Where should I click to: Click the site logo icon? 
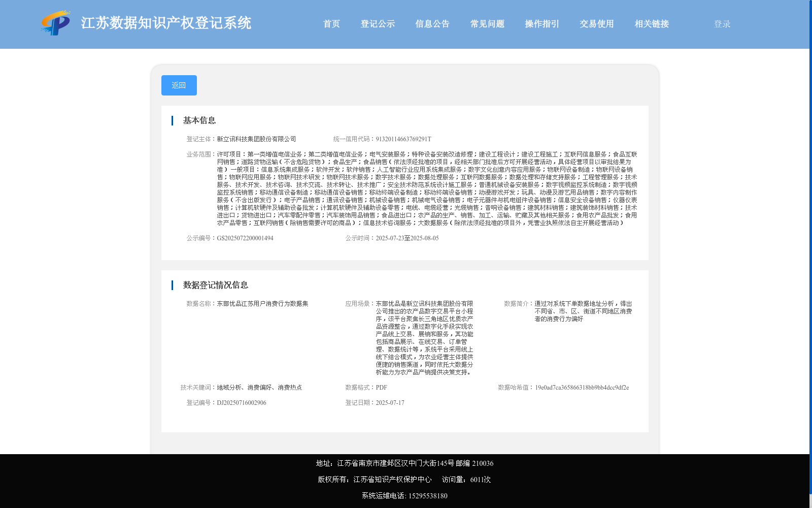[56, 23]
